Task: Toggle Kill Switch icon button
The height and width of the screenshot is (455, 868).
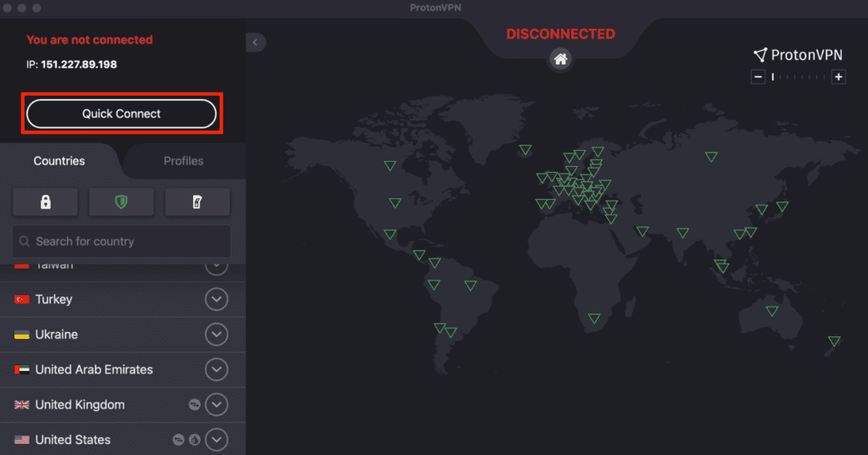Action: (x=197, y=202)
